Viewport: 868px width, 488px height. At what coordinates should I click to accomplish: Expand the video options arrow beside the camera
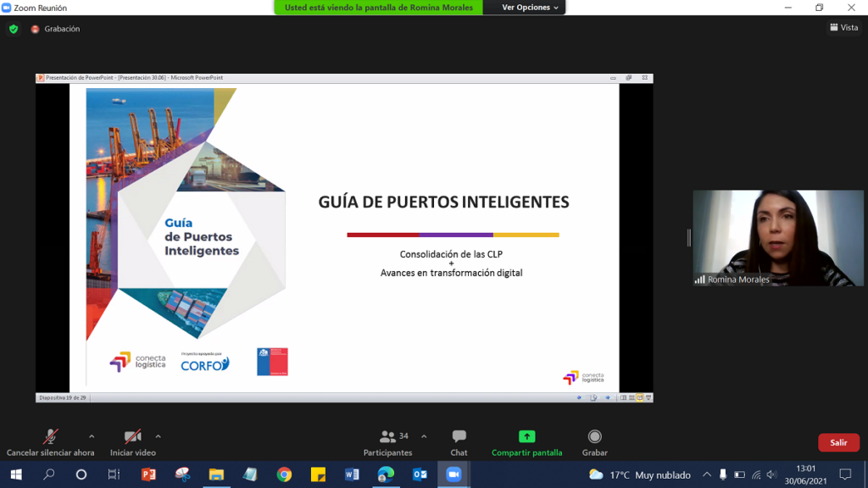[158, 436]
